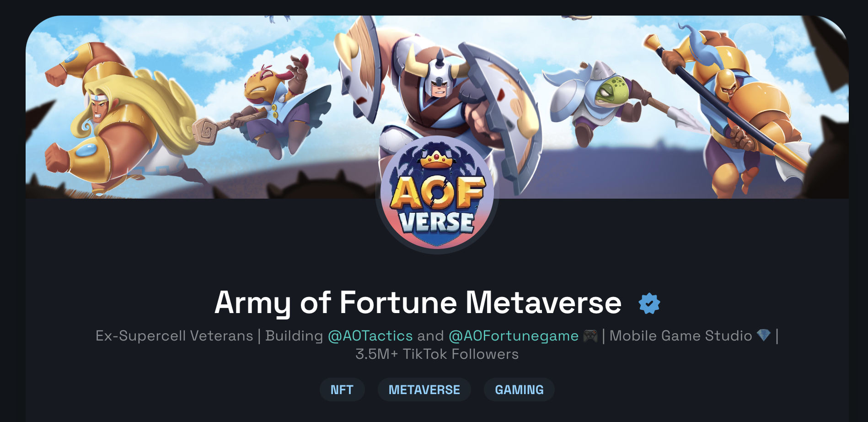Click the game controller emoji in bio
Image resolution: width=868 pixels, height=422 pixels.
coord(590,336)
